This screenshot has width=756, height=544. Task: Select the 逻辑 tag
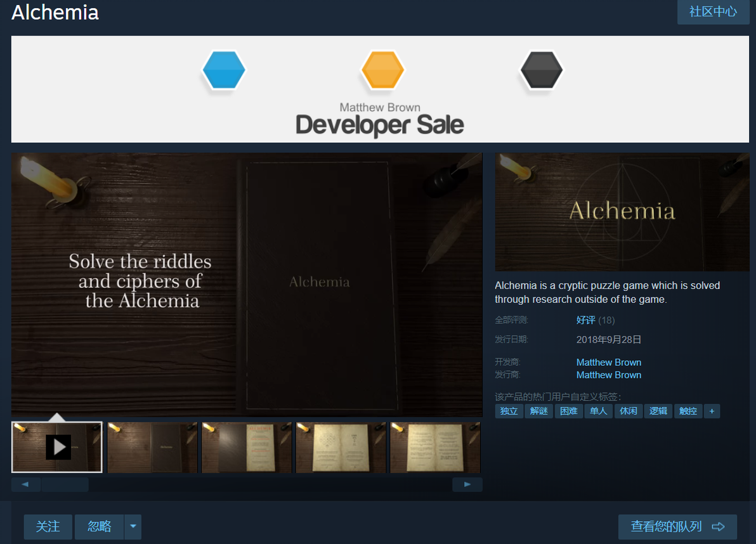(658, 411)
